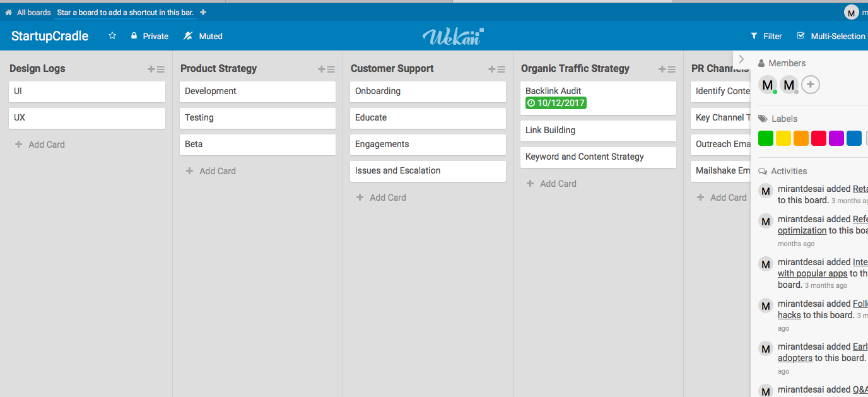This screenshot has width=868, height=397.
Task: Add Card in PR Channels list
Action: click(x=722, y=198)
